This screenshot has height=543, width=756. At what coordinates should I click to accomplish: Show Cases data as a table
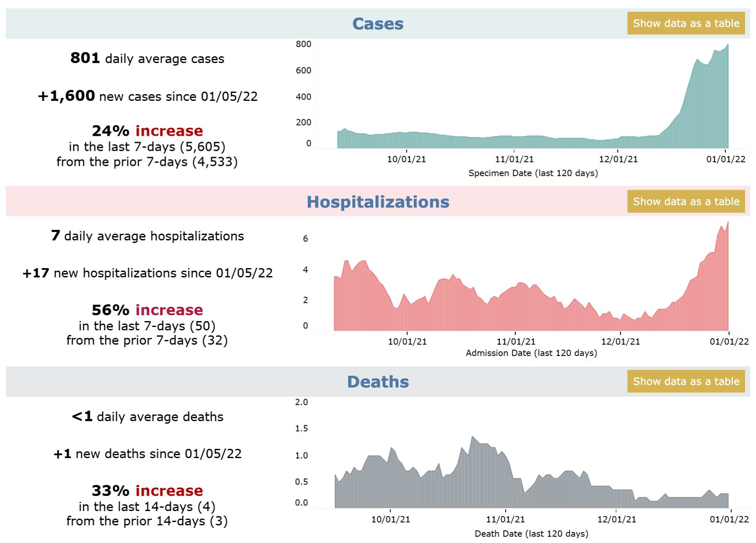pos(686,24)
